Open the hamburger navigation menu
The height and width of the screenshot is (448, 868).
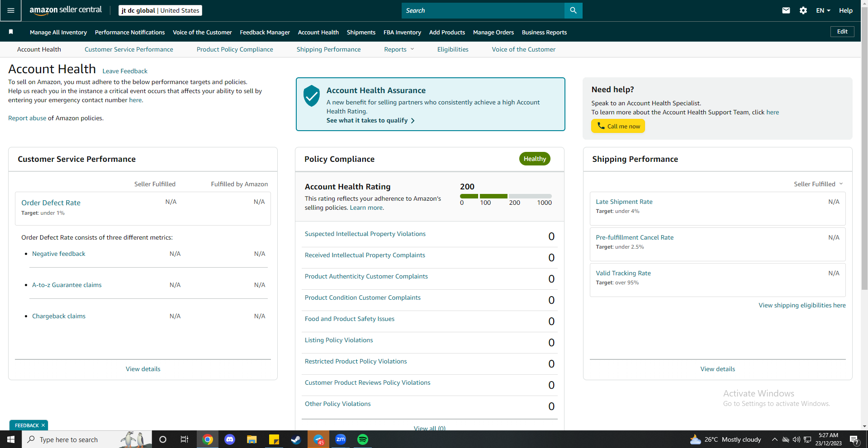tap(11, 10)
